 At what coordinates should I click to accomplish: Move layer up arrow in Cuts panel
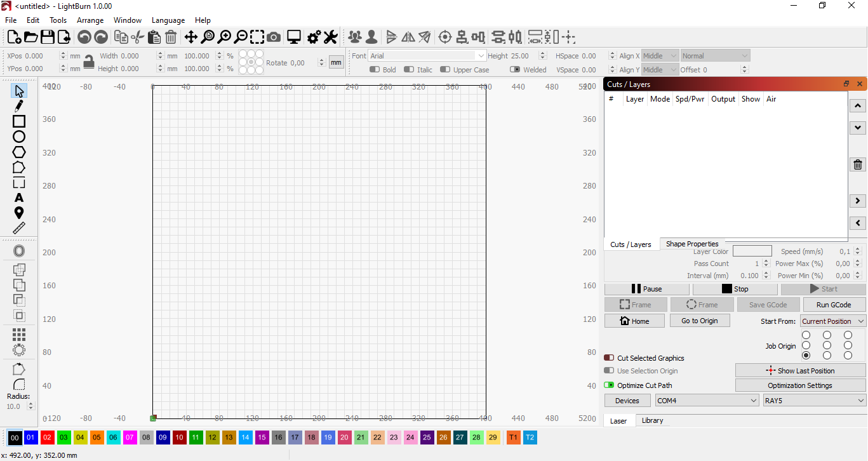tap(858, 106)
